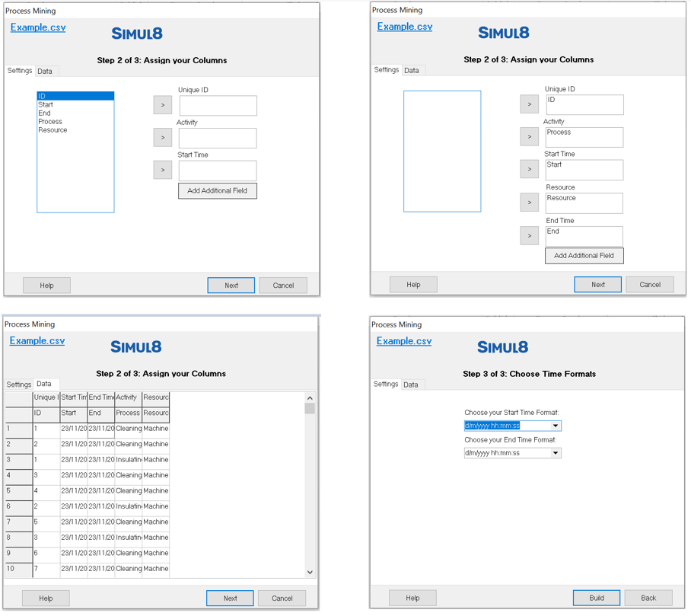This screenshot has height=616, width=691.
Task: Switch to the Settings tab above the data preview table
Action: click(x=19, y=385)
